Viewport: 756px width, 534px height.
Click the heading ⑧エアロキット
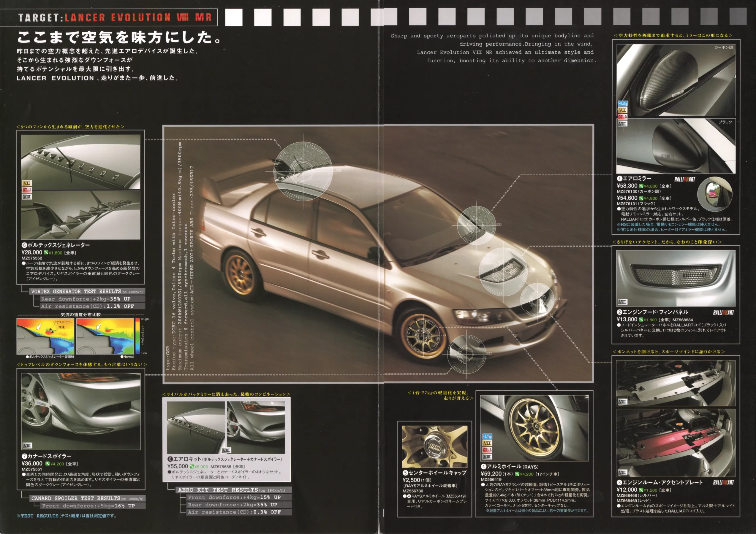(x=224, y=459)
